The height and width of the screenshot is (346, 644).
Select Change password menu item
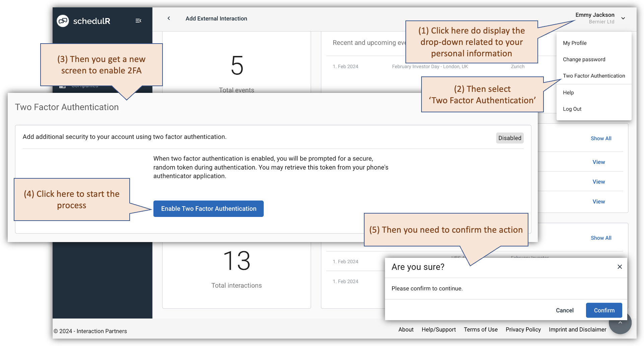pyautogui.click(x=584, y=59)
